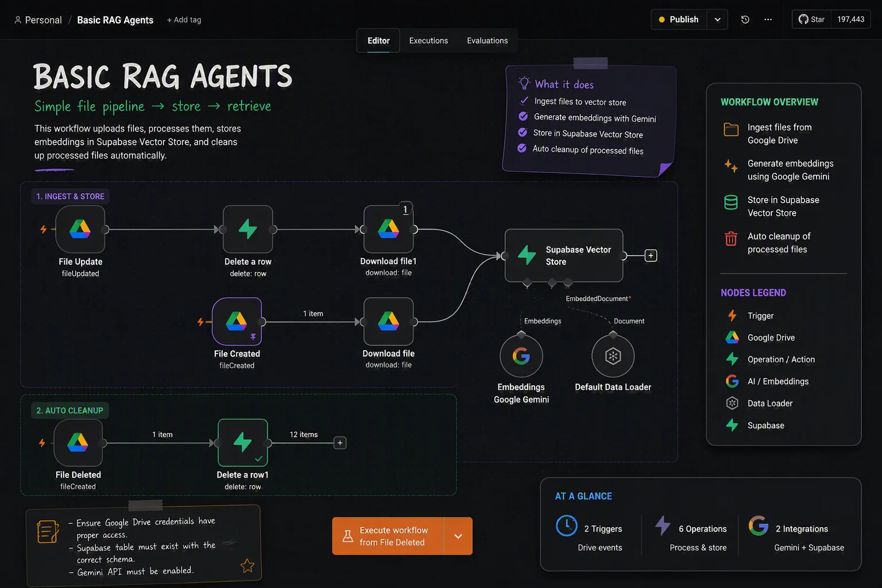The image size is (882, 588).
Task: Click the sparkle icon for Generate embeddings
Action: pos(731,166)
